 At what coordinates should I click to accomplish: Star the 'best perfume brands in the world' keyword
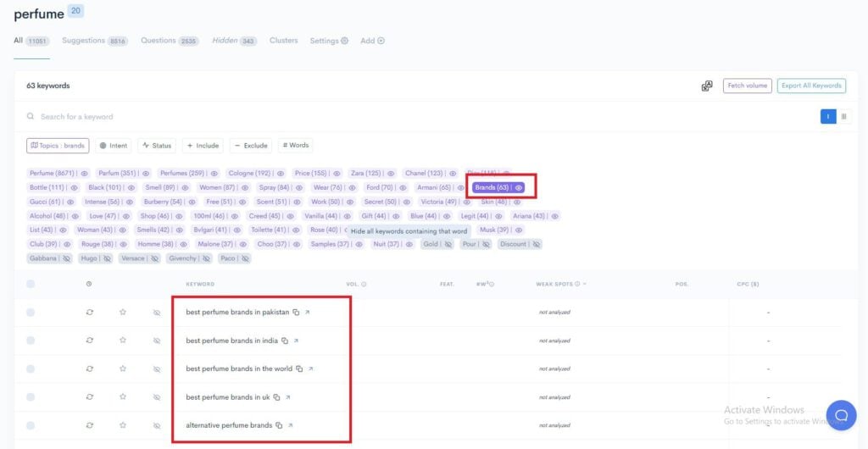[123, 369]
